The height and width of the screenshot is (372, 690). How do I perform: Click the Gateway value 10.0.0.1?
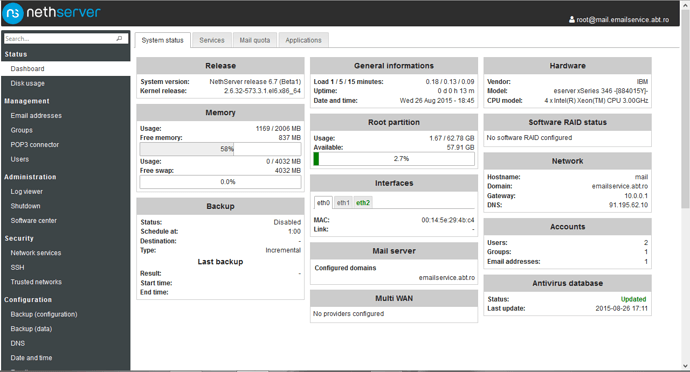[636, 195]
